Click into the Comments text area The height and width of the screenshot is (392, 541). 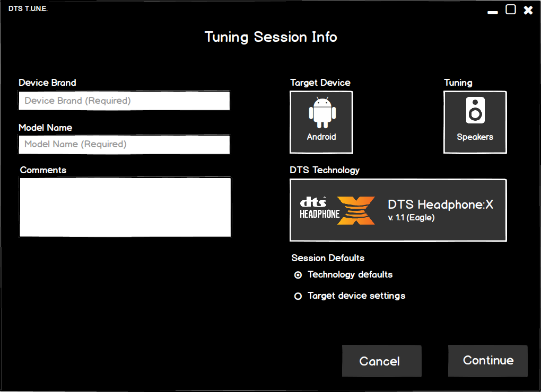125,207
